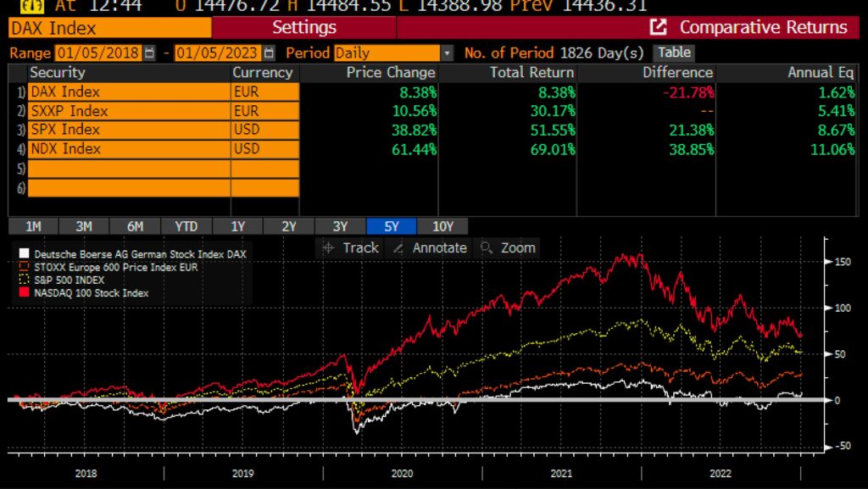Screen dimensions: 868x489
Task: Expand the Period dropdown arrow
Action: 448,53
